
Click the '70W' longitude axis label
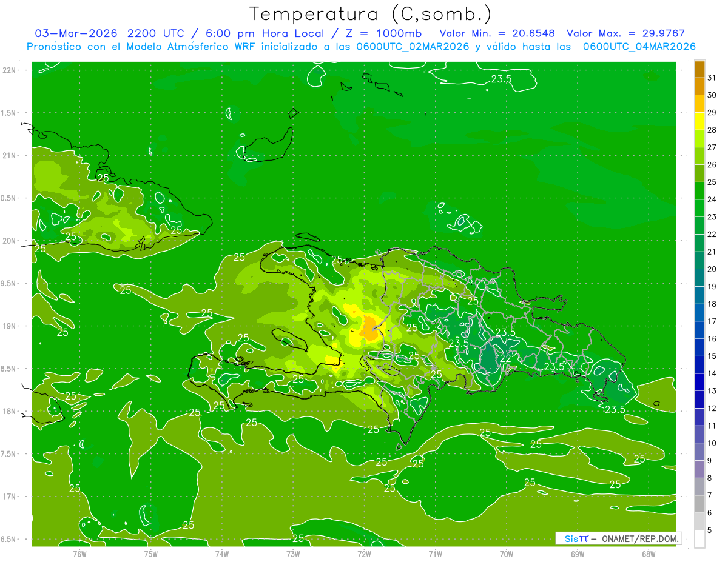pos(507,554)
